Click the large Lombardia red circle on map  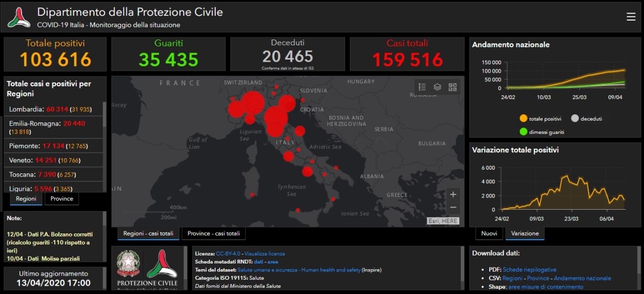point(253,102)
